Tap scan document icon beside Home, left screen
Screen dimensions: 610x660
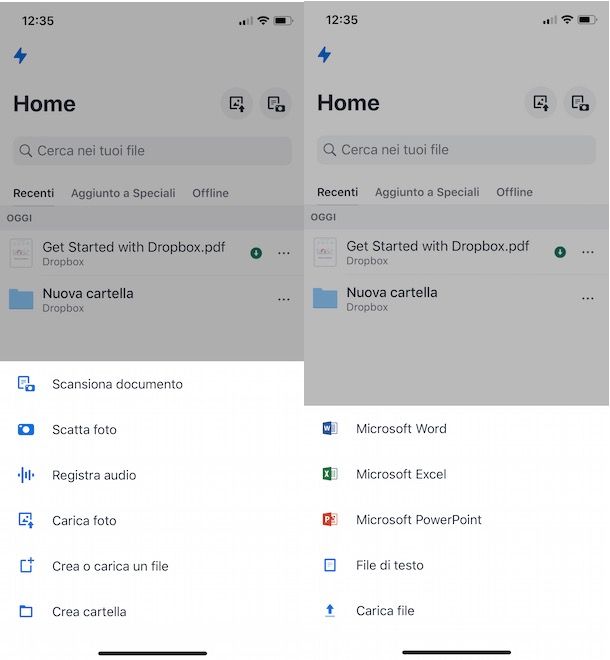tap(276, 104)
